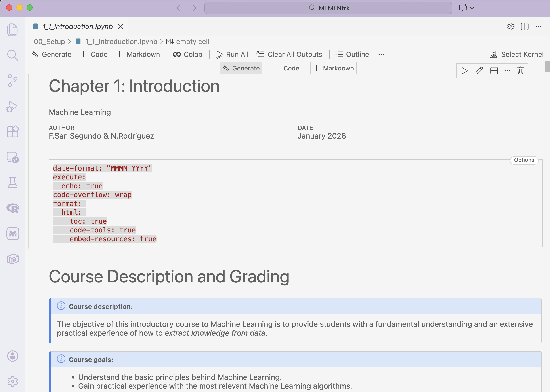Open Run and Debug view
Screen dimensions: 550x392
point(13,107)
